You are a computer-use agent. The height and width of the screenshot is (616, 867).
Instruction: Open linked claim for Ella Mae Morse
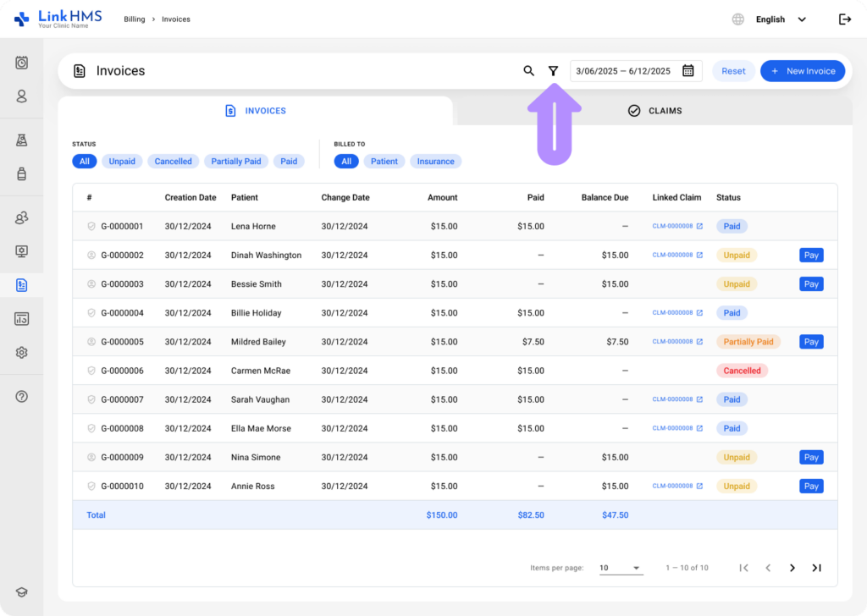point(677,428)
